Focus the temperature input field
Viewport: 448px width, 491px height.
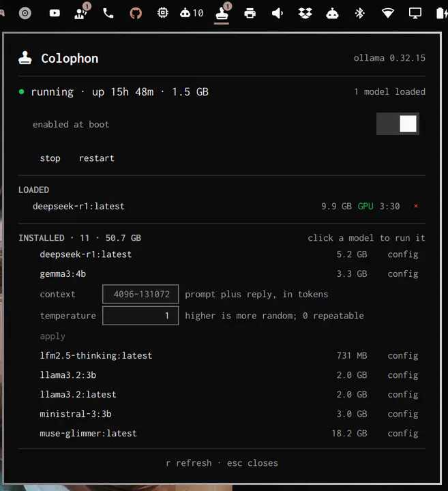[x=140, y=316]
